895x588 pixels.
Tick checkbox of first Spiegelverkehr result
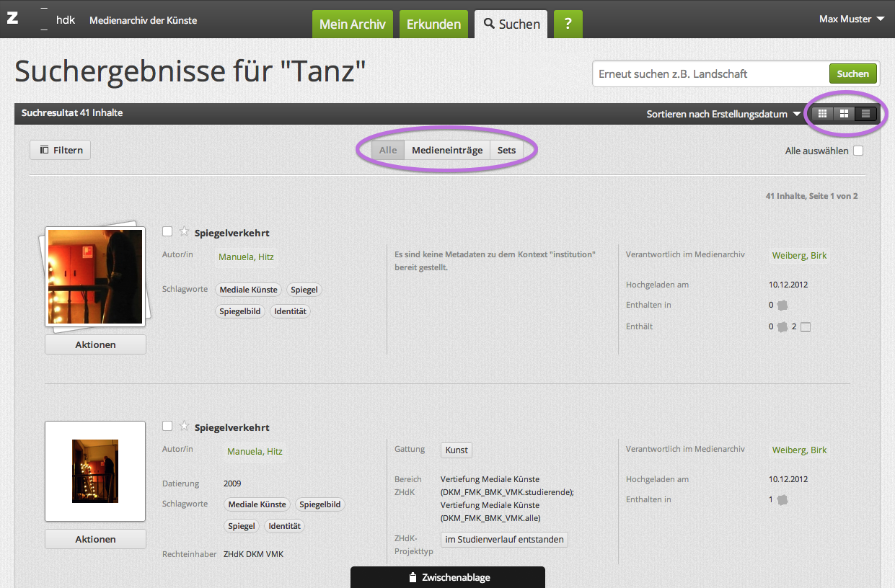click(x=167, y=231)
